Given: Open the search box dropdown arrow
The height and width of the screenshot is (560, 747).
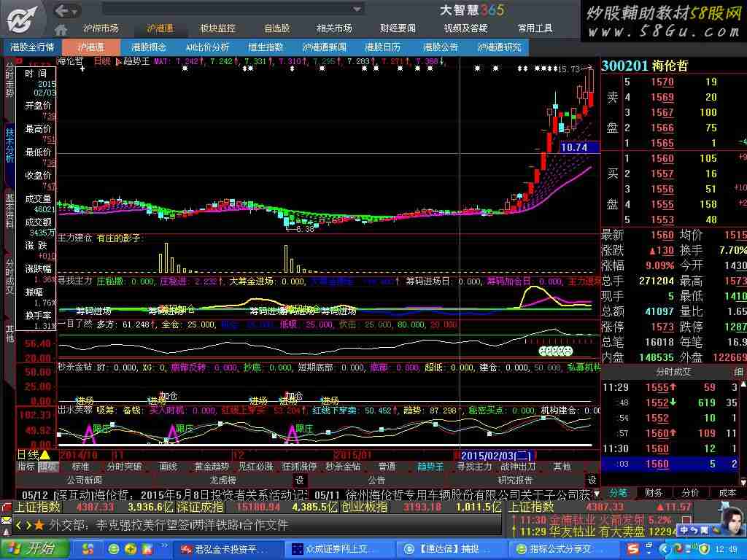Looking at the screenshot, I should (357, 9).
